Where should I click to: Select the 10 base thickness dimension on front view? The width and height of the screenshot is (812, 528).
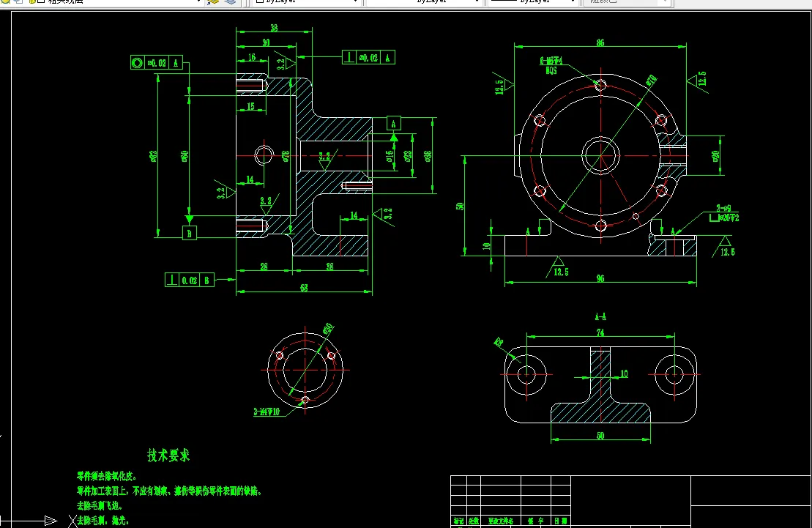486,246
